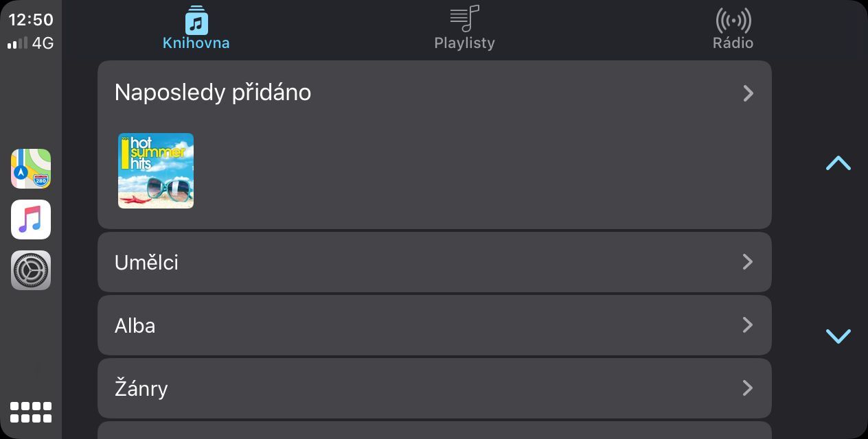Open the Hot Summer Hits album cover
The height and width of the screenshot is (439, 868).
(x=156, y=171)
